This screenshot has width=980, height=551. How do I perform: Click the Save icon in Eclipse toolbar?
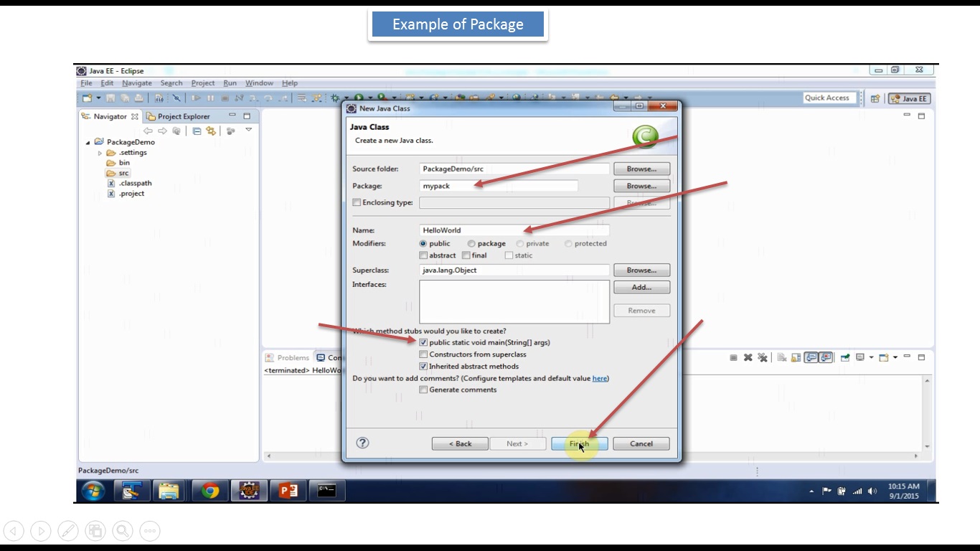click(x=110, y=98)
